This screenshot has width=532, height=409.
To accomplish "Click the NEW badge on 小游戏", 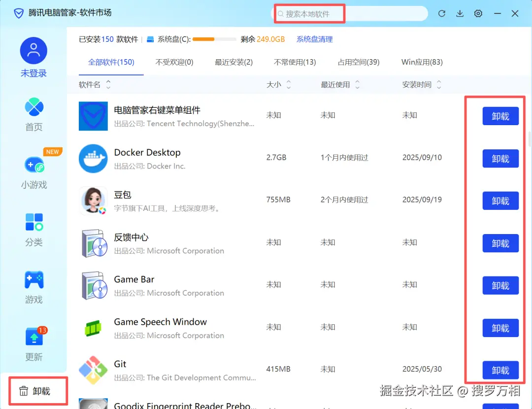I will coord(53,152).
